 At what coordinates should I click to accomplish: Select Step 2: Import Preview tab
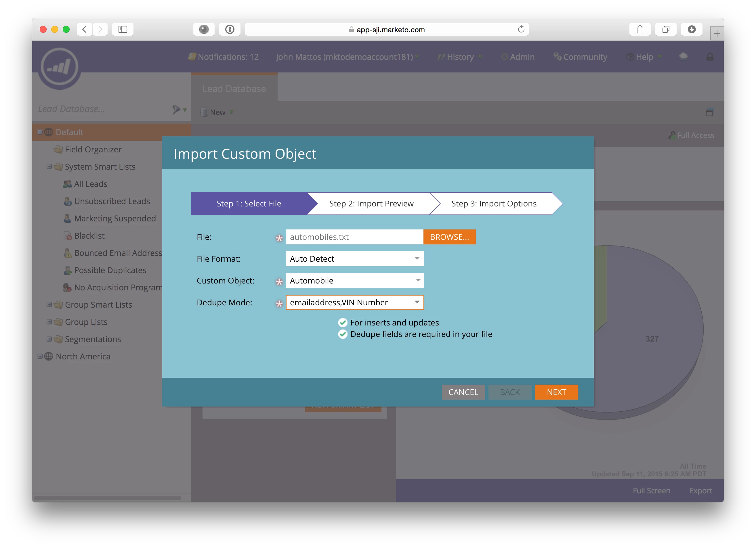(371, 204)
